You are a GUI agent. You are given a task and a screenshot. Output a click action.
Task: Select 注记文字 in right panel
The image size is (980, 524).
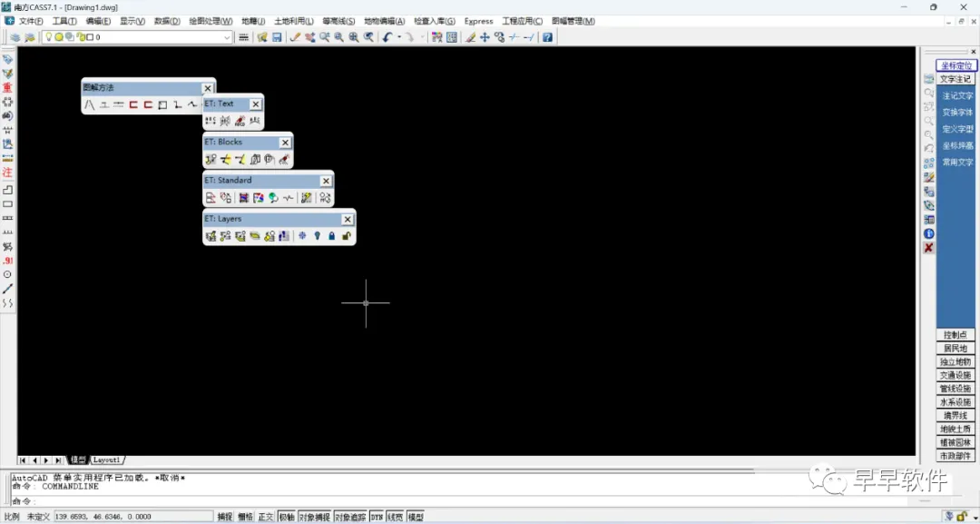click(957, 96)
